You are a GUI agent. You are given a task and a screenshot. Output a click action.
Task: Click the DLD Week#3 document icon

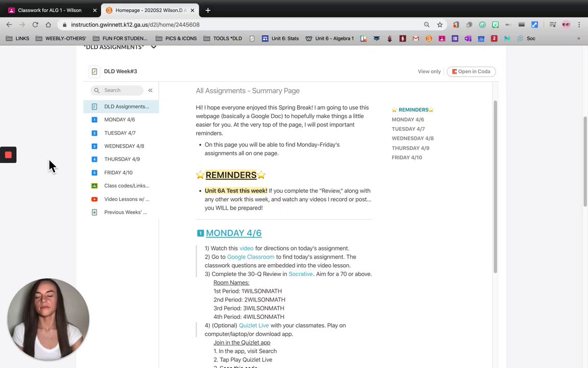coord(94,72)
